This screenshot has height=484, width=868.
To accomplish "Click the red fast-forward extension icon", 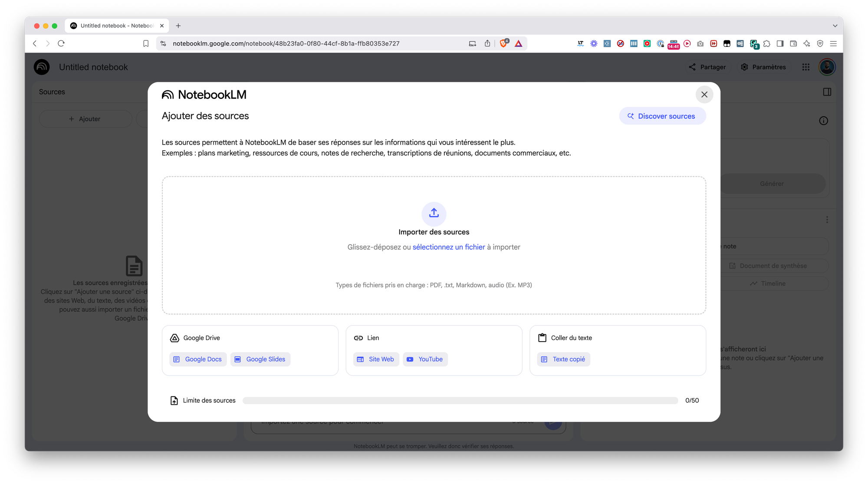I will coord(713,43).
